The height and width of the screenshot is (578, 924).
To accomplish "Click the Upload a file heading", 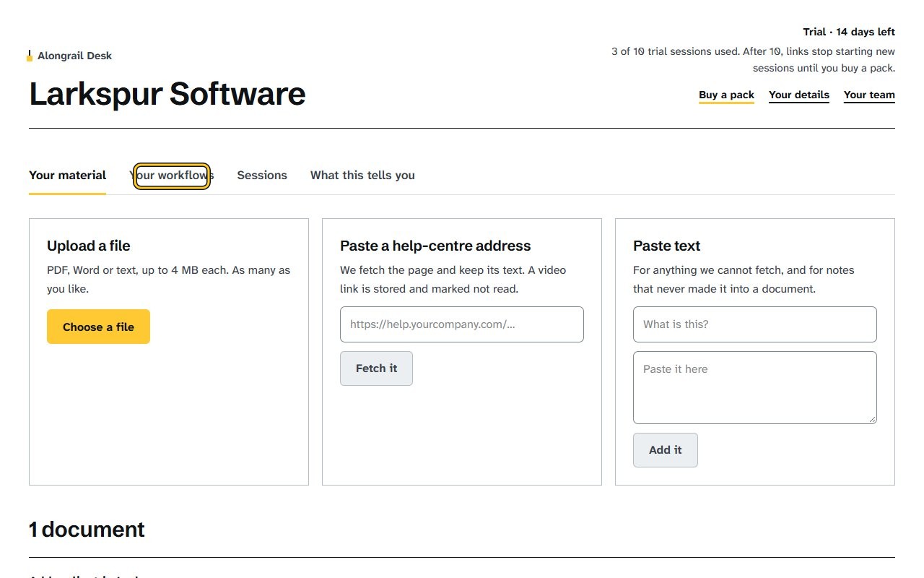I will (89, 246).
